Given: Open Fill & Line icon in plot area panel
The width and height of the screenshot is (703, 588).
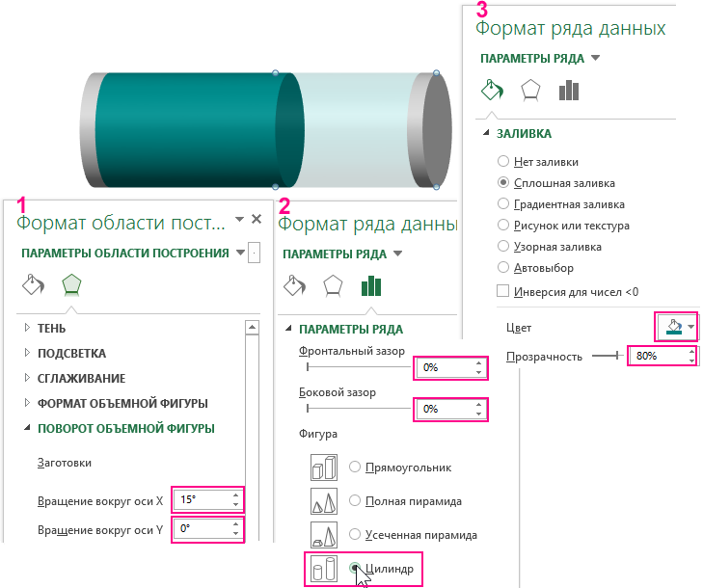Looking at the screenshot, I should 33,285.
